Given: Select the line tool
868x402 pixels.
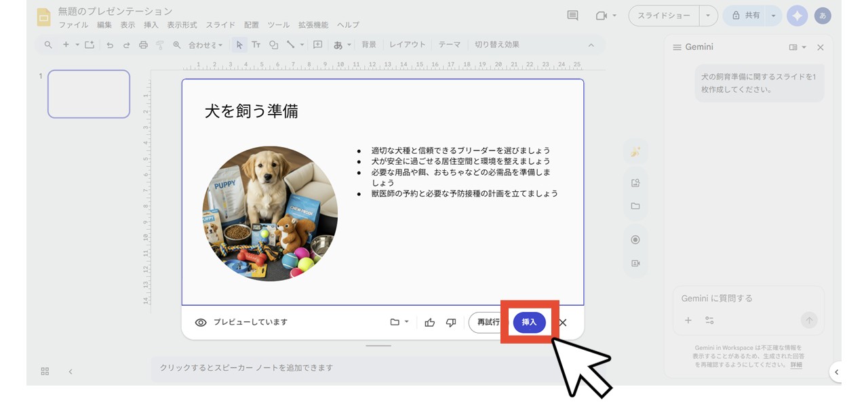Looking at the screenshot, I should point(290,45).
